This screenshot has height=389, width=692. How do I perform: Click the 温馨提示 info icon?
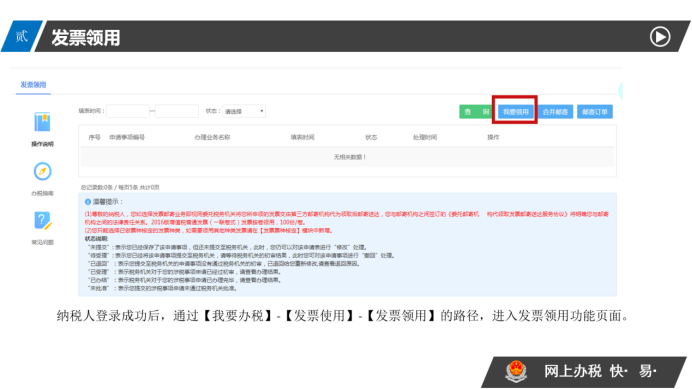click(x=88, y=202)
